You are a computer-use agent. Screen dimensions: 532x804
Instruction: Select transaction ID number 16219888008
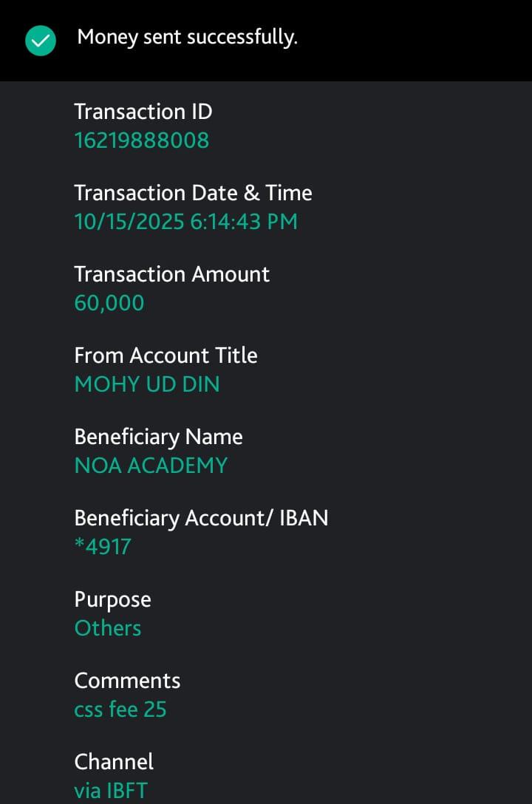142,140
